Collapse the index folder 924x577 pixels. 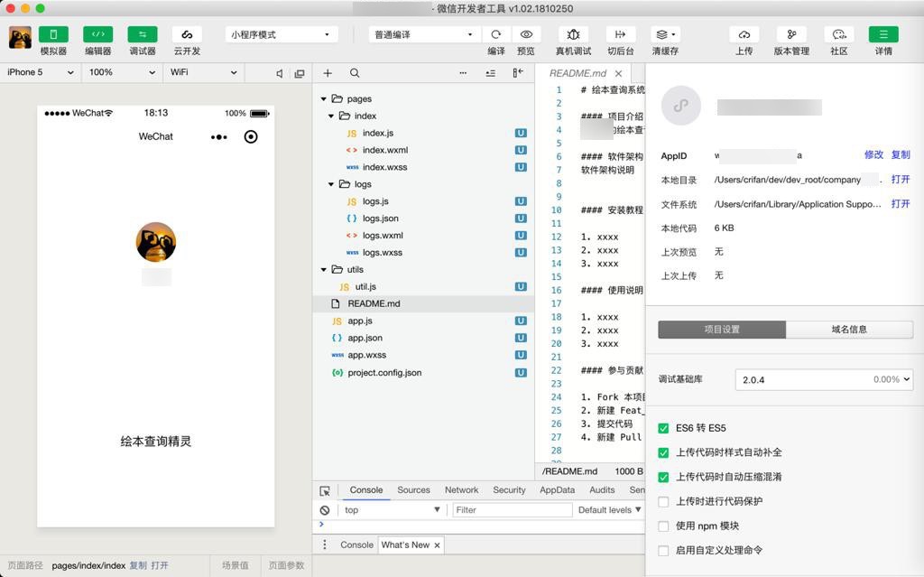point(331,116)
